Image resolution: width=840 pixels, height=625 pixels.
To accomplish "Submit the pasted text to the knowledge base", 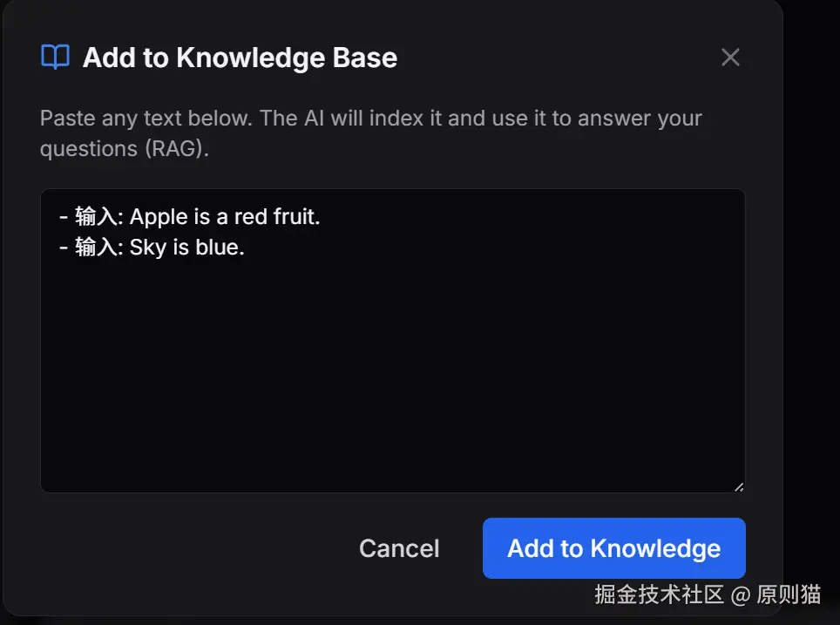I will [613, 548].
